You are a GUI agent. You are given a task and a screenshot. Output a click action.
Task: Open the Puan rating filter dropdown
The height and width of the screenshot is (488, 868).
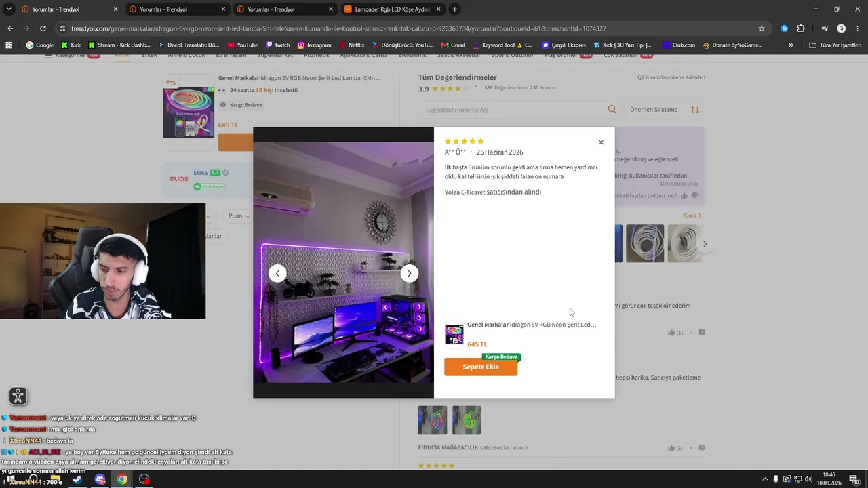click(x=239, y=216)
